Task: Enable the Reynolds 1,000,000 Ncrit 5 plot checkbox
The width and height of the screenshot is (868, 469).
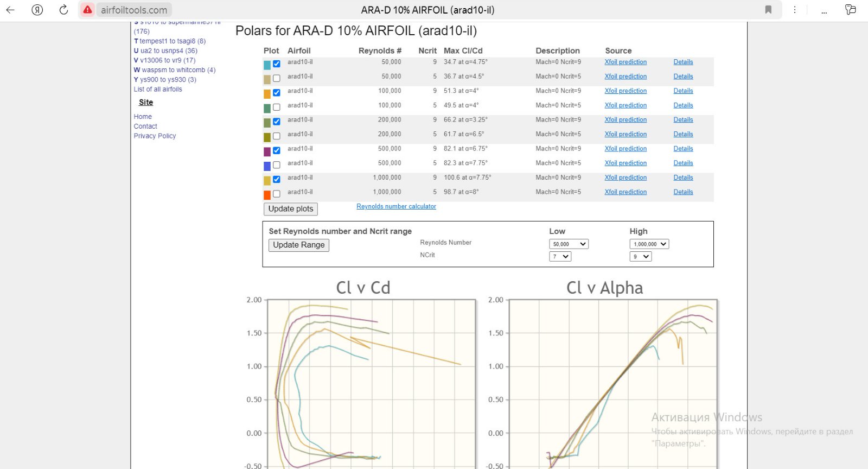Action: tap(277, 194)
